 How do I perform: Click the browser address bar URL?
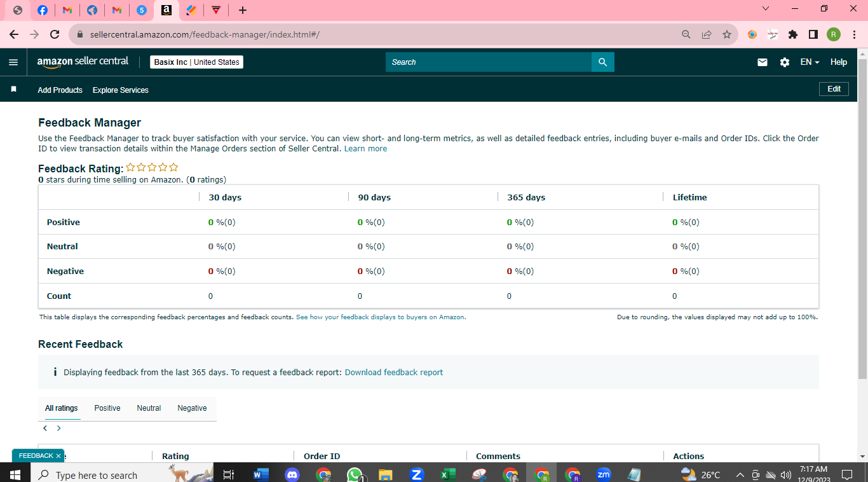pyautogui.click(x=205, y=34)
